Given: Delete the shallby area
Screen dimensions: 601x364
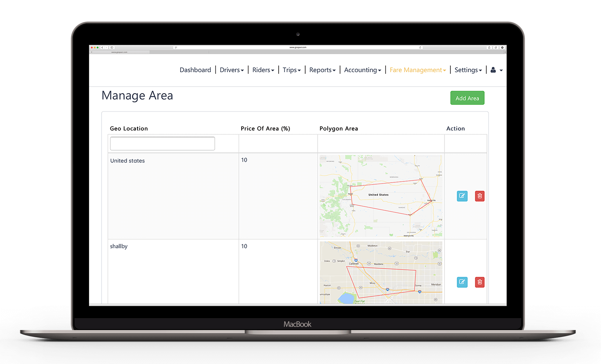Looking at the screenshot, I should pyautogui.click(x=480, y=282).
